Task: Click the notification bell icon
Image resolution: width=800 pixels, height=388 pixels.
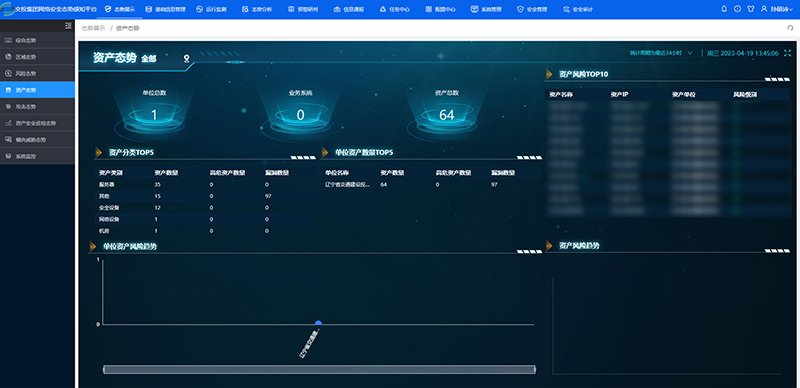Action: (x=723, y=9)
